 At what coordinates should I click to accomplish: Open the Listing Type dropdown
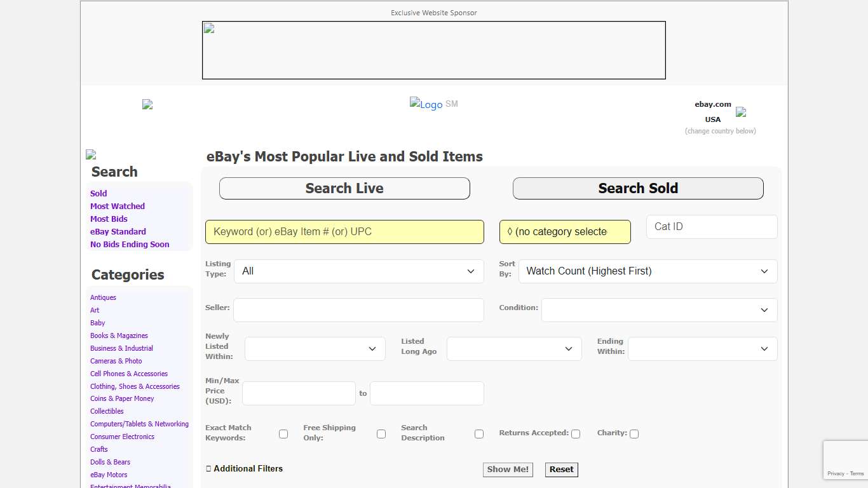click(x=358, y=271)
